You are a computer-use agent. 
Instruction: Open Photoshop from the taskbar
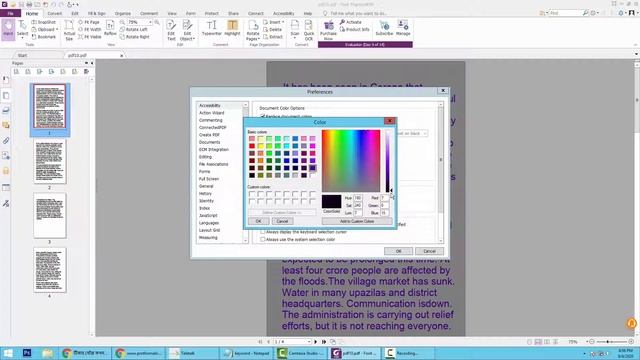pos(27,353)
